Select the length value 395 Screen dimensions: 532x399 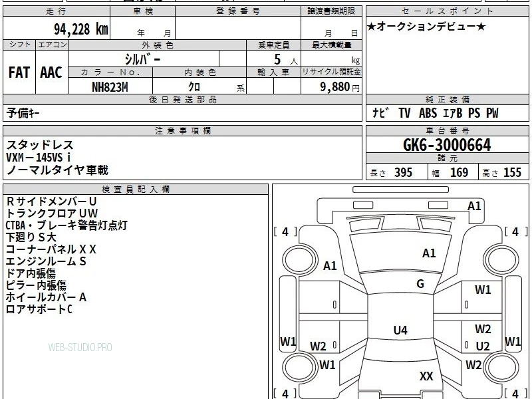(403, 172)
